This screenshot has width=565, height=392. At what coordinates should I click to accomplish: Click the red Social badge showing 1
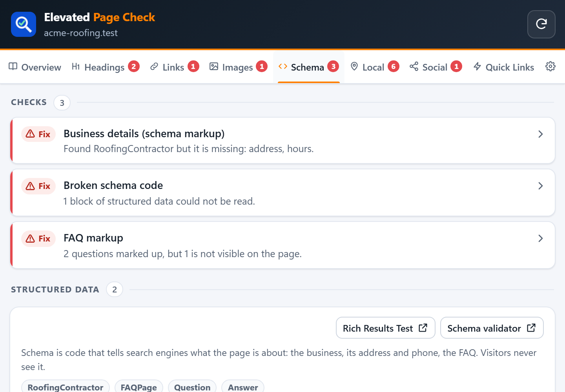(x=456, y=67)
